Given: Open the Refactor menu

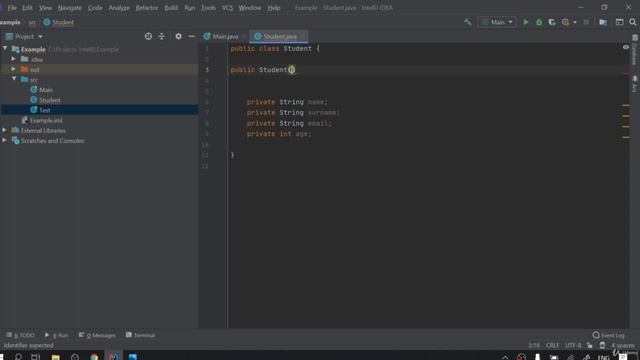Looking at the screenshot, I should (147, 8).
